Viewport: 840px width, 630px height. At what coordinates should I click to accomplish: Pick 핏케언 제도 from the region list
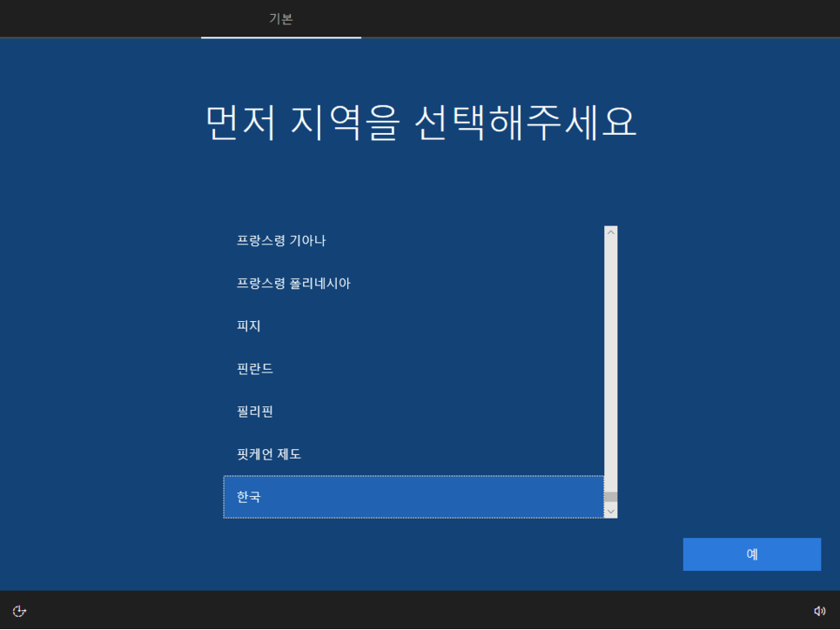(x=413, y=454)
